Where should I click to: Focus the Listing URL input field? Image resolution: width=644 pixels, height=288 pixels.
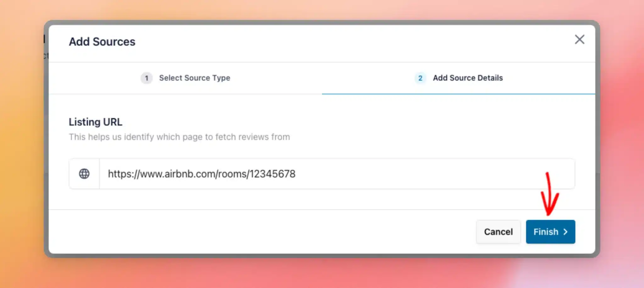(337, 174)
